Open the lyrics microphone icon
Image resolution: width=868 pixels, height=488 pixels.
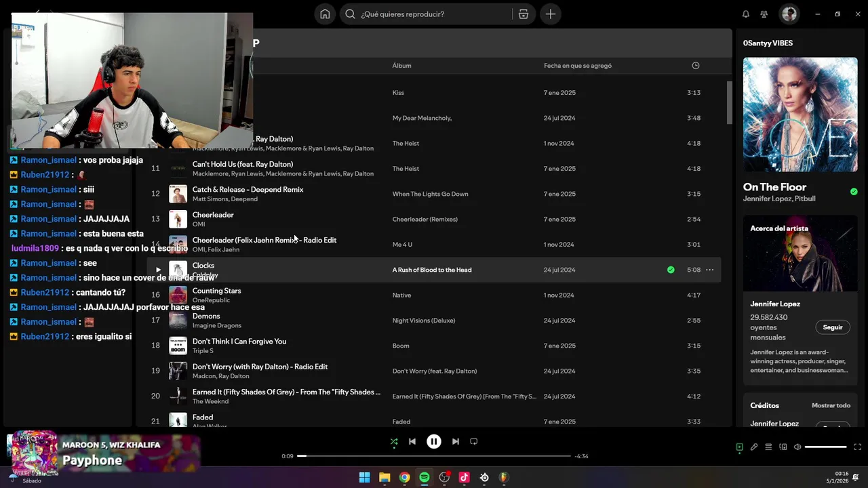click(754, 447)
